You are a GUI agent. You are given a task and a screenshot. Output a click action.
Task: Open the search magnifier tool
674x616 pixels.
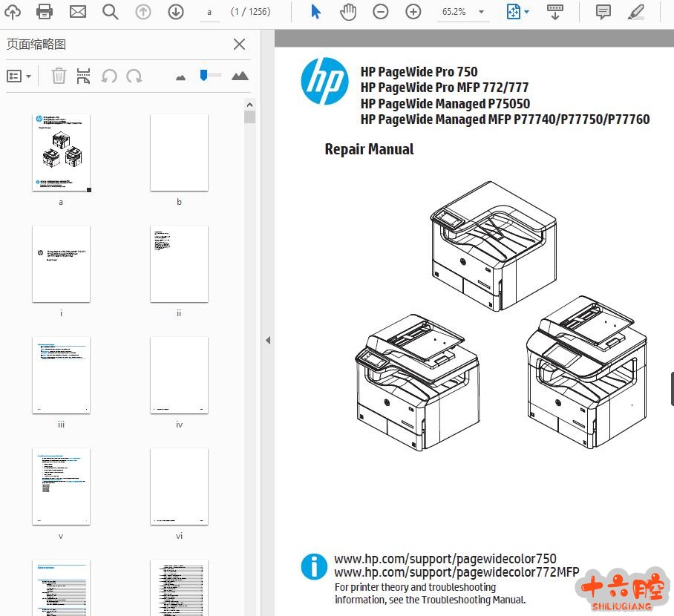click(110, 12)
